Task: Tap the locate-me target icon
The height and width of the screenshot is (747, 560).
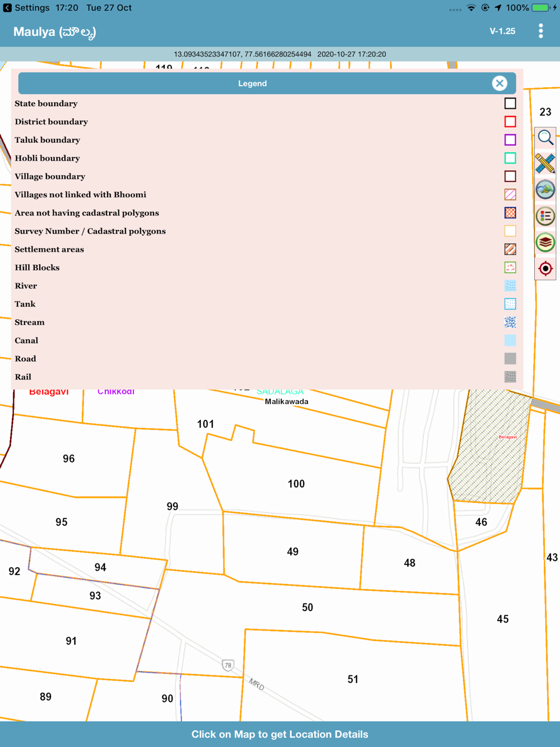Action: (545, 269)
